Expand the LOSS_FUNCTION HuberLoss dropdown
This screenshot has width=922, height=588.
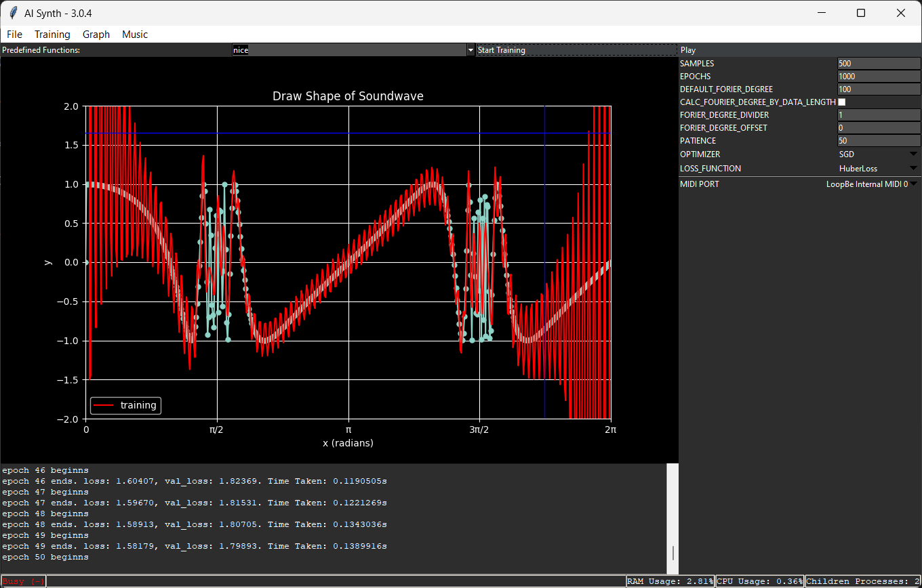coord(879,169)
